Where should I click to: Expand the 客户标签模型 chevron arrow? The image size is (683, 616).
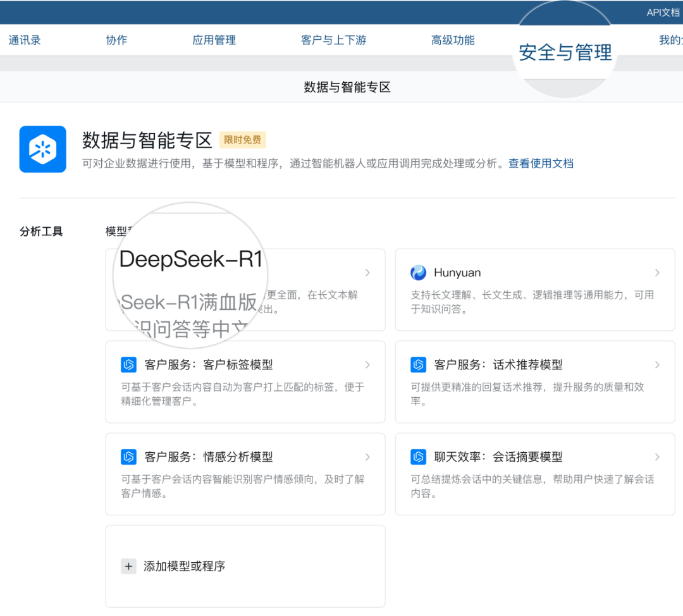tap(367, 365)
